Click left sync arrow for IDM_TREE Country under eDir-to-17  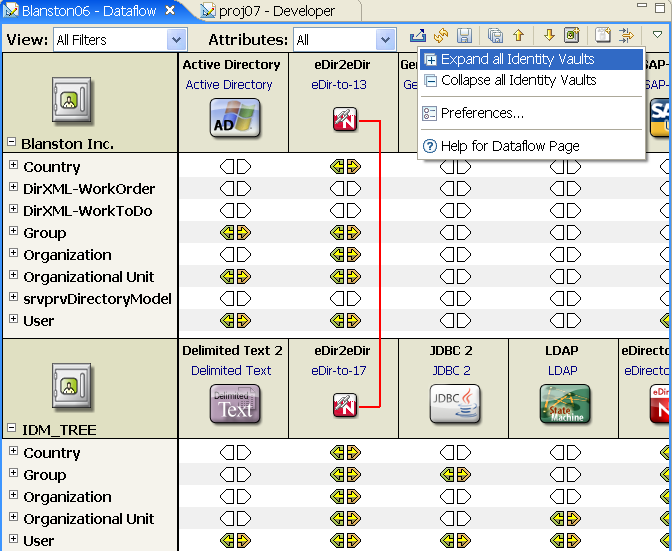337,452
